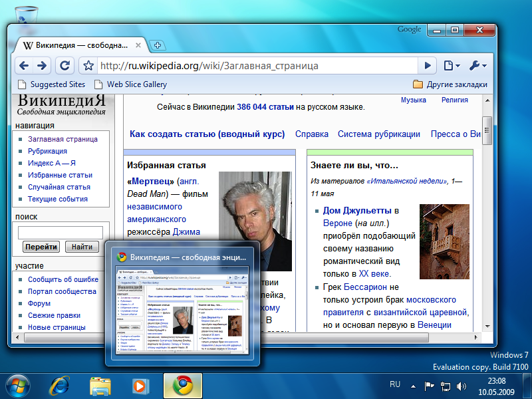Reload the Wikipedia page

(x=65, y=65)
